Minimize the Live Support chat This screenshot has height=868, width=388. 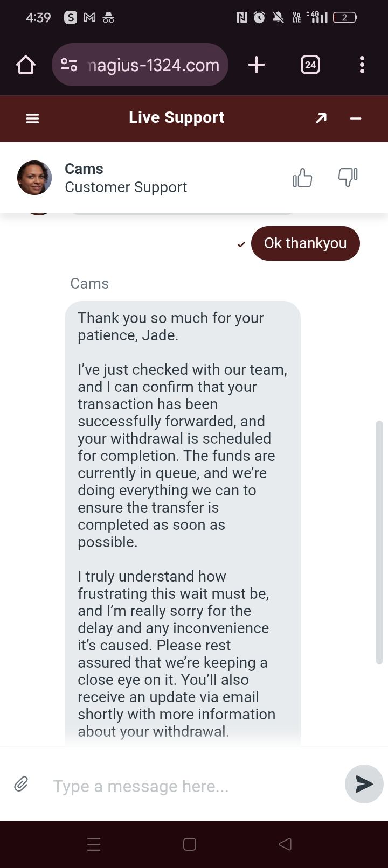coord(356,118)
